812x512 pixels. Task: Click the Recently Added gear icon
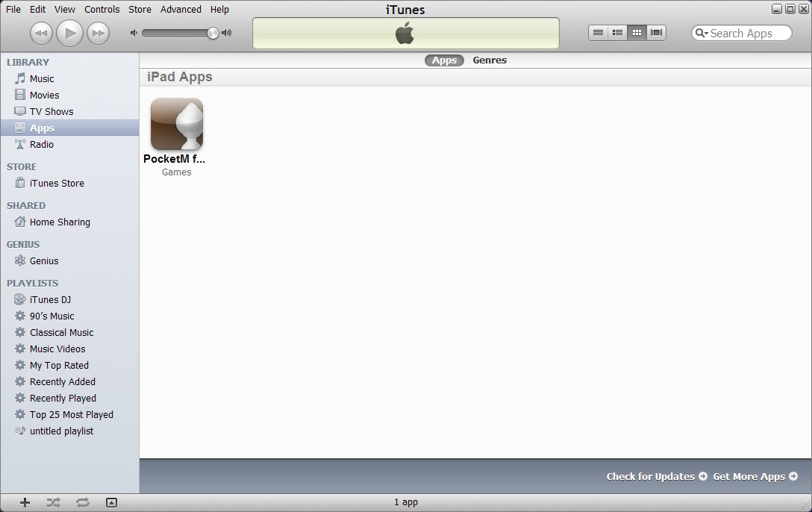[x=19, y=381]
